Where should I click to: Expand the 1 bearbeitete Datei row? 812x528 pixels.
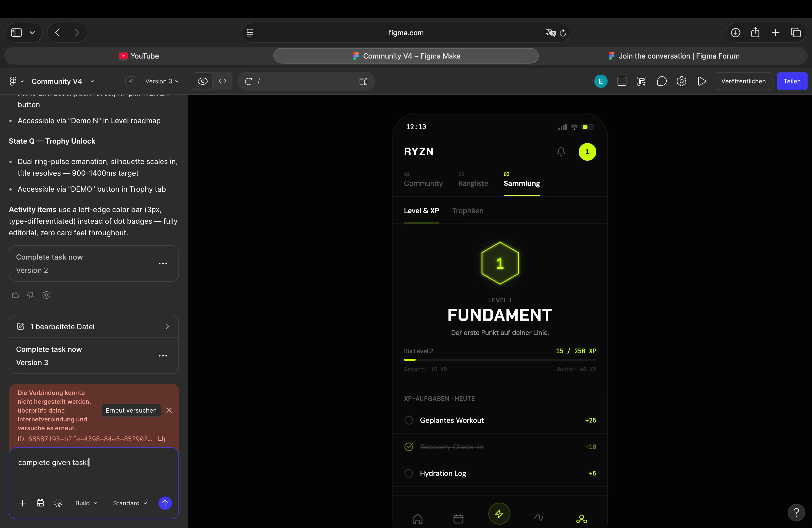[94, 326]
